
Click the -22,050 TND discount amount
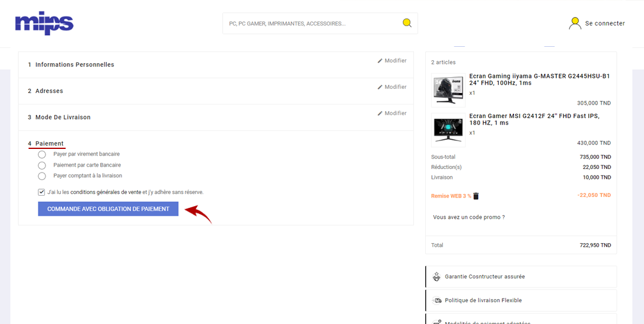[594, 195]
